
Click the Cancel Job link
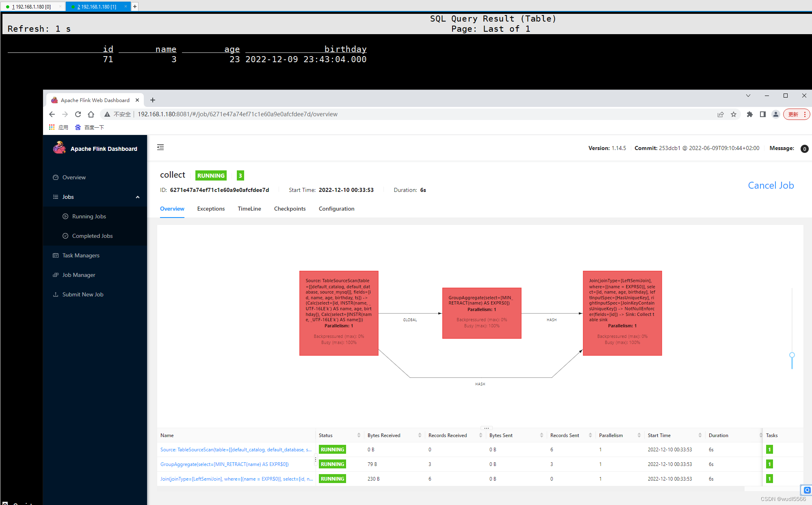(x=771, y=185)
